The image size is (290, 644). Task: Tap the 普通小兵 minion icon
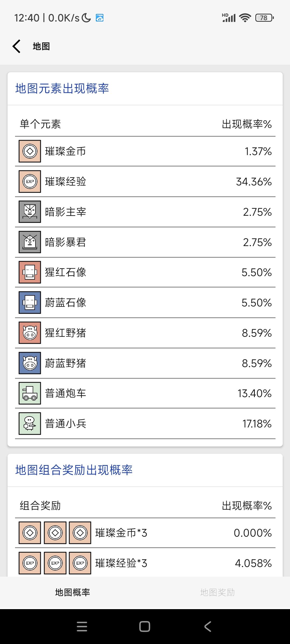30,424
